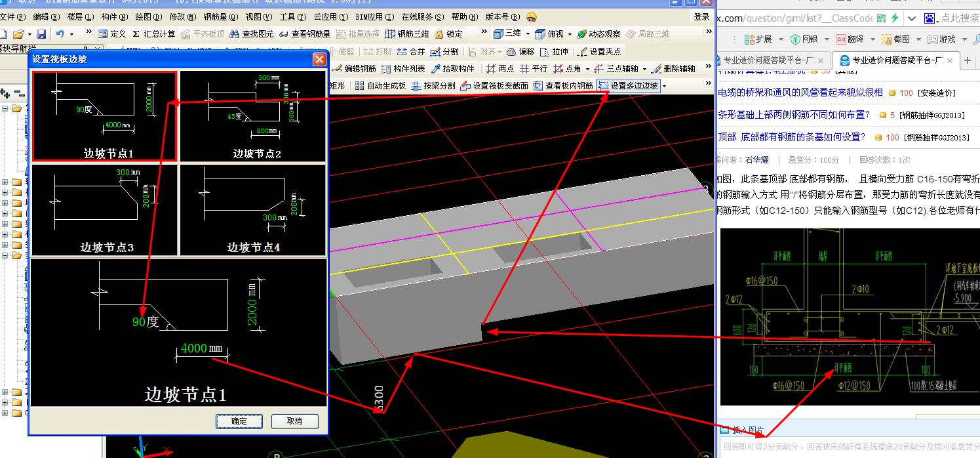The width and height of the screenshot is (980, 458).
Task: Click 按梁分割 split by beam tool
Action: pos(433,85)
